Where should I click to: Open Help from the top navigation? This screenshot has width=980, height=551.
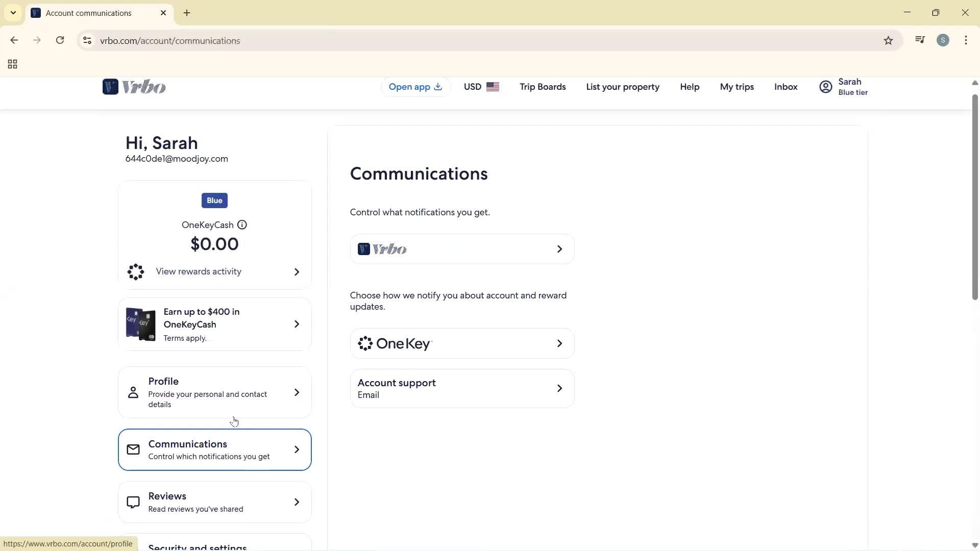pyautogui.click(x=690, y=87)
